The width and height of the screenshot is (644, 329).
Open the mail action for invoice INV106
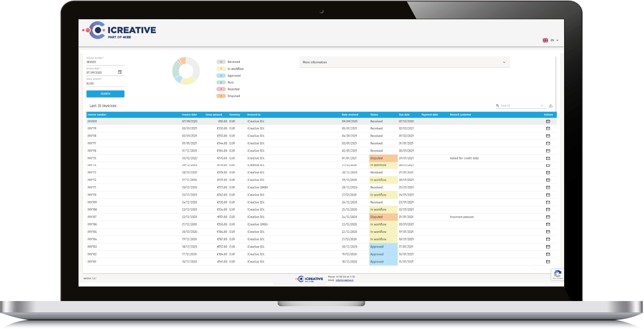[x=548, y=224]
